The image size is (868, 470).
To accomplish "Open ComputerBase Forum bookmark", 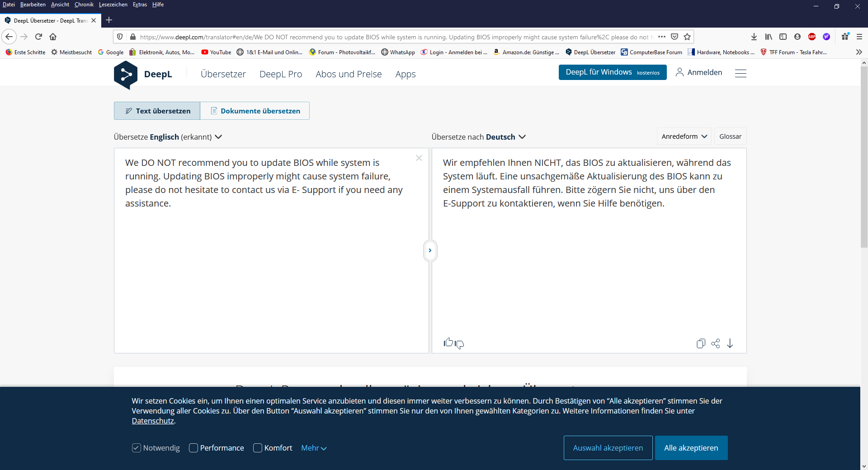I will (x=651, y=52).
